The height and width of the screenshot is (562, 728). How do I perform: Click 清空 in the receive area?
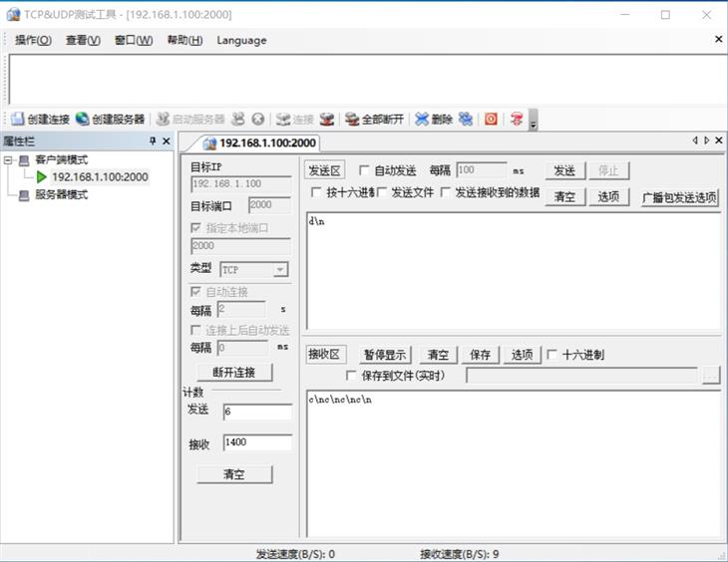(x=438, y=355)
